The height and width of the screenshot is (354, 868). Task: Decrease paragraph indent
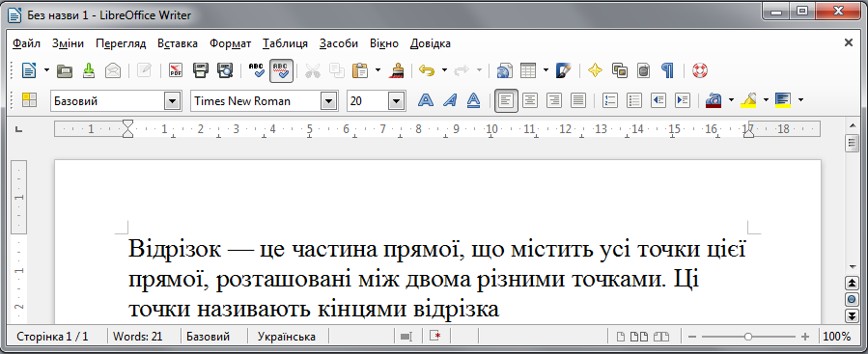coord(658,100)
